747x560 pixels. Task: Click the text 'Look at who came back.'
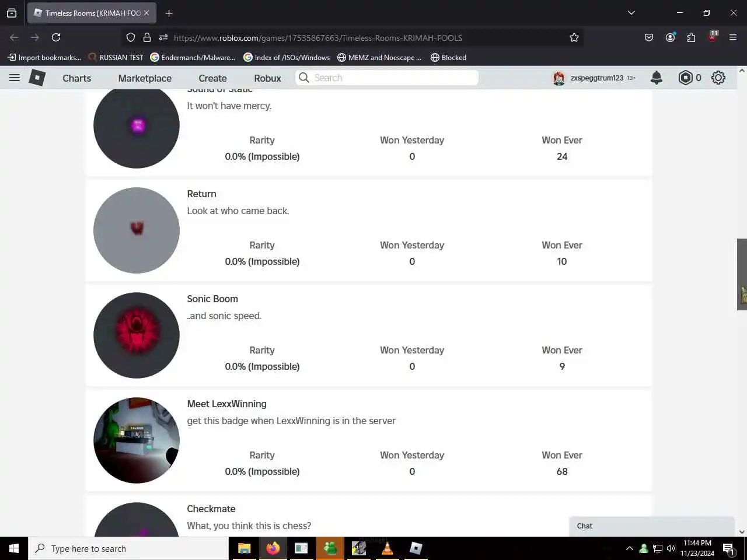238,211
